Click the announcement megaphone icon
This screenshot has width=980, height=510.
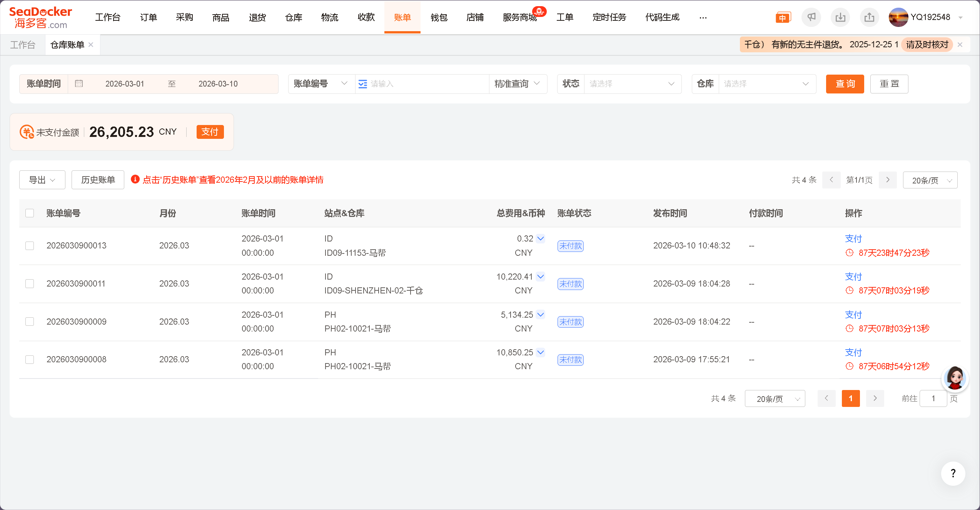pos(811,17)
